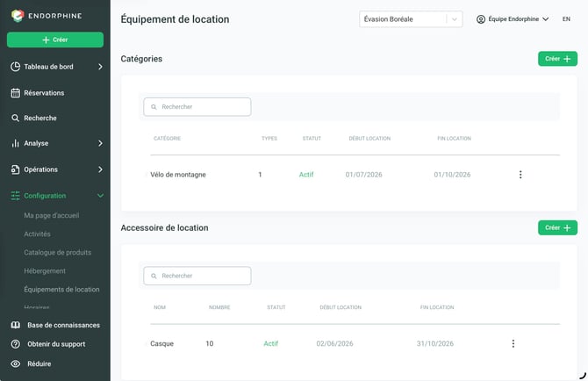The image size is (588, 381).
Task: Click the Actif status for Vélo de montagne
Action: click(306, 175)
